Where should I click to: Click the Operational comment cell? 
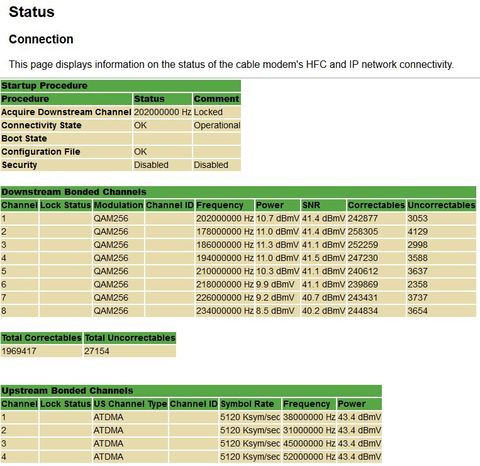click(217, 125)
